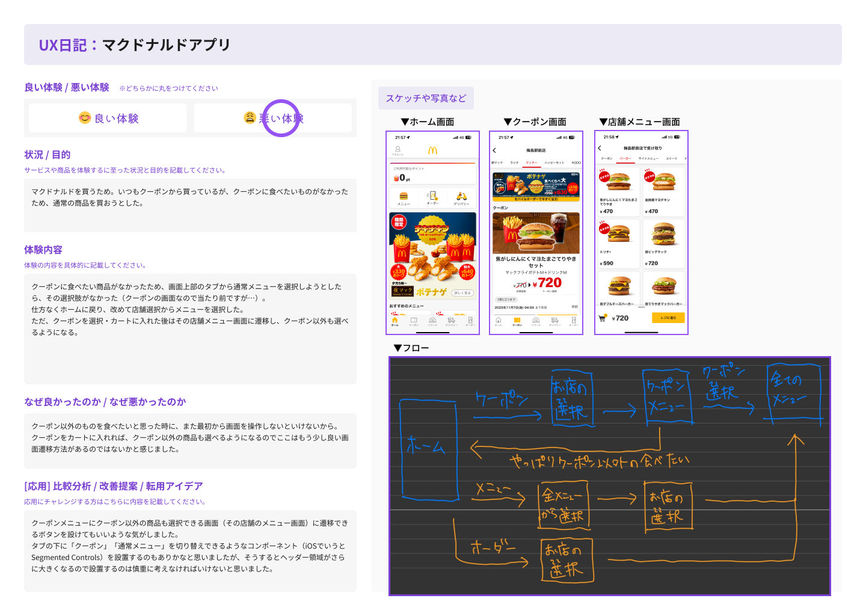Tap the McDonald's golden arches logo on the home screen
Image resolution: width=866 pixels, height=616 pixels.
(433, 150)
